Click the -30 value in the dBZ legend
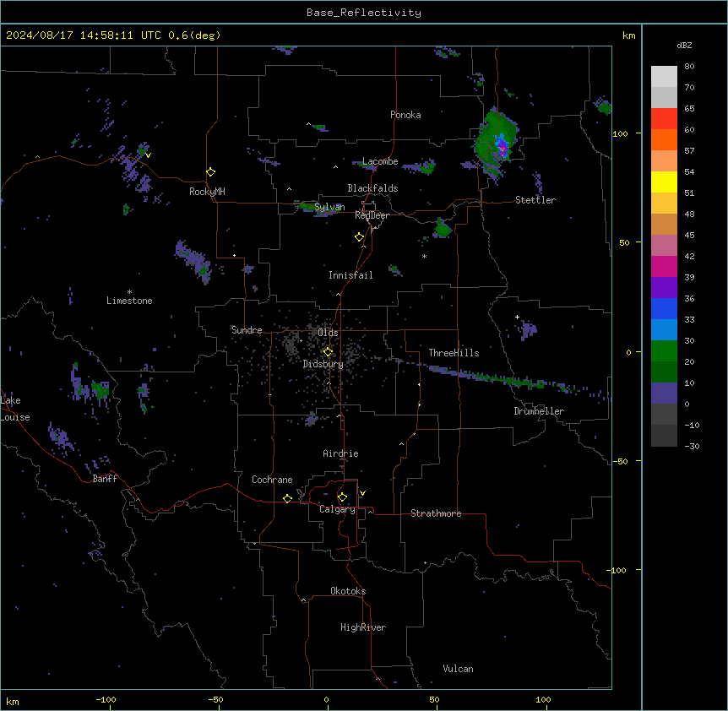Viewport: 728px width, 711px height. pyautogui.click(x=692, y=447)
